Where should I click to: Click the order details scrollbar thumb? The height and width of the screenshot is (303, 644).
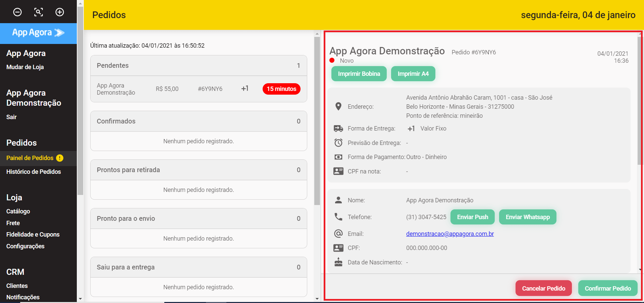[640, 101]
